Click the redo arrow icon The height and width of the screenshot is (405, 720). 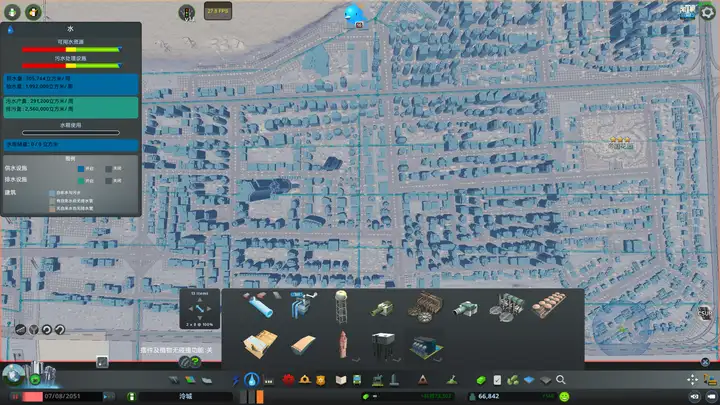(x=60, y=329)
